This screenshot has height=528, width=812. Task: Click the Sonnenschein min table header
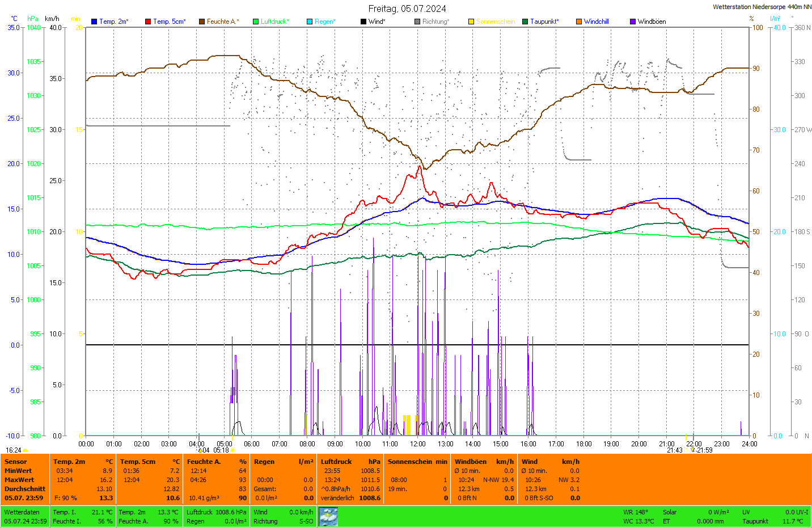pyautogui.click(x=417, y=462)
